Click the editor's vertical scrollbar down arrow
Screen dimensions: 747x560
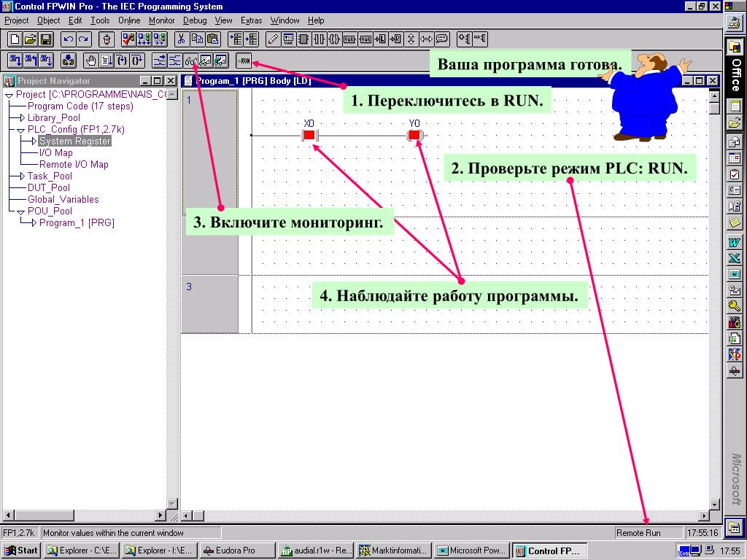click(x=714, y=505)
